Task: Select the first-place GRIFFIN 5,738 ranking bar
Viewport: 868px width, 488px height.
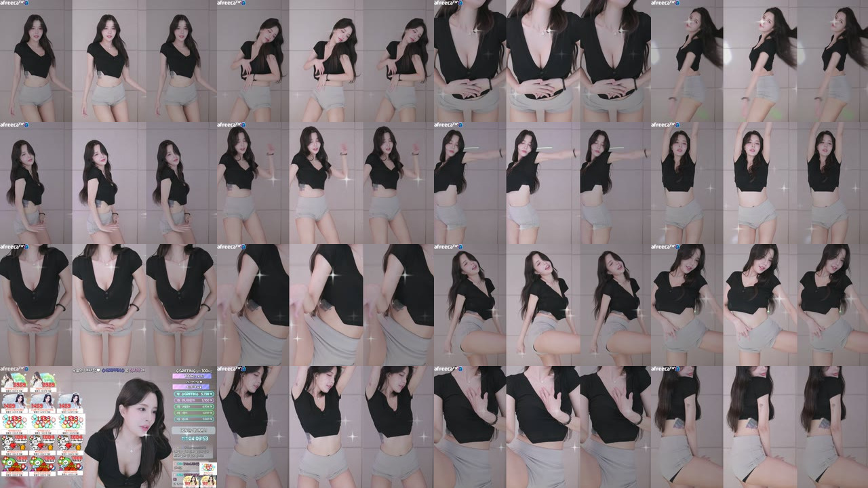Action: click(x=194, y=394)
